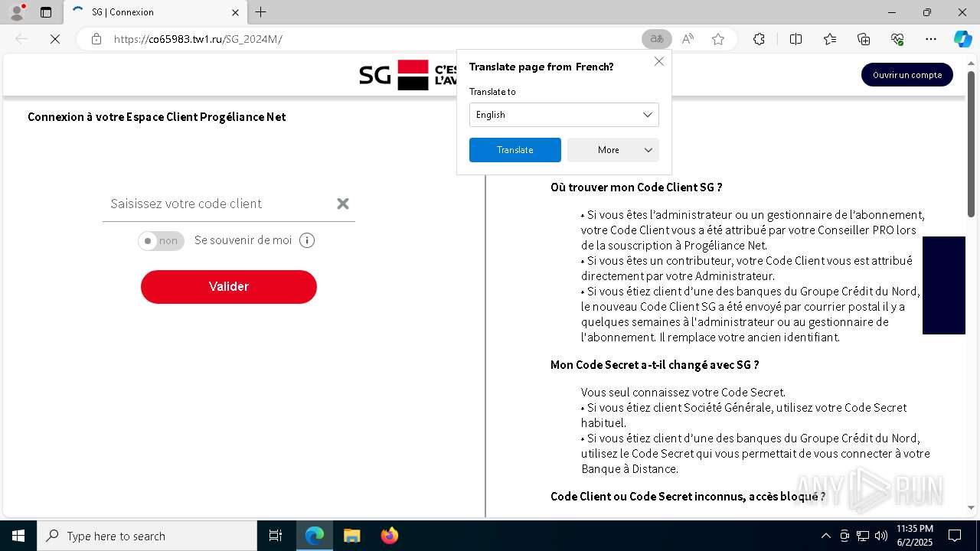The height and width of the screenshot is (551, 980).
Task: Click the red Valider button
Action: 228,286
